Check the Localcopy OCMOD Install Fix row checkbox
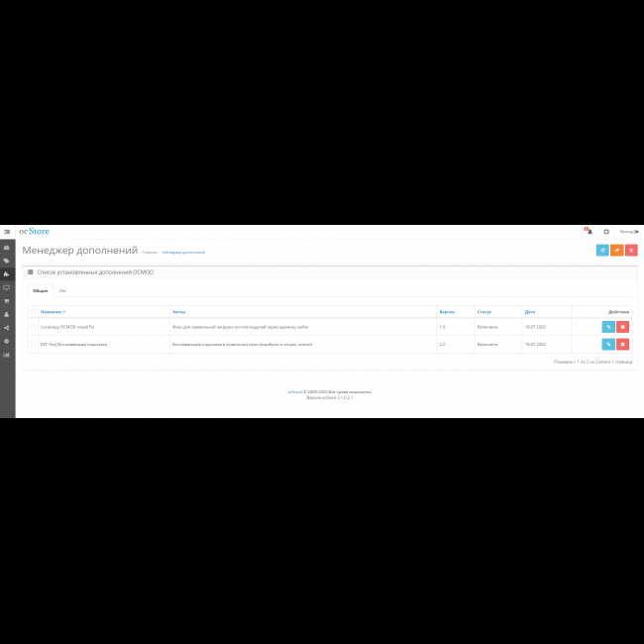Image resolution: width=644 pixels, height=644 pixels. (x=33, y=326)
